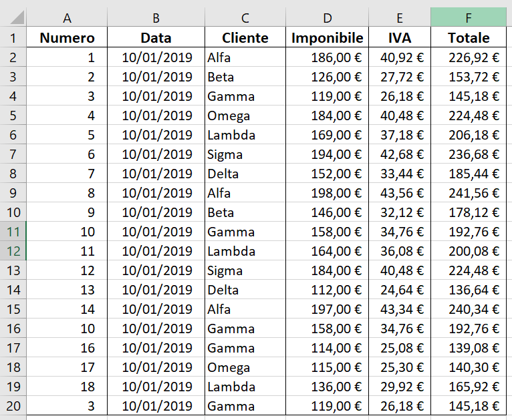Select total cell 236,68 €
The height and width of the screenshot is (420, 512).
[469, 154]
